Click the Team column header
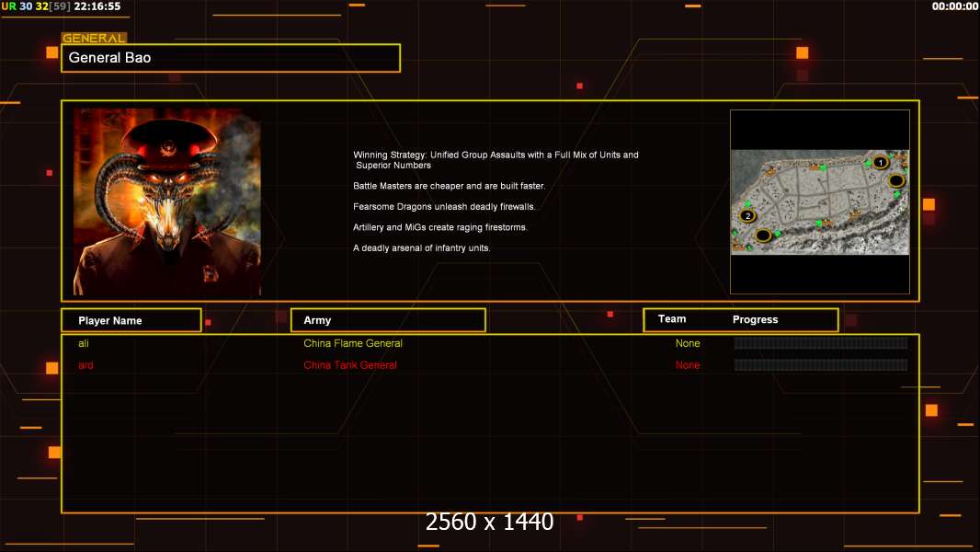This screenshot has height=552, width=980. click(672, 319)
